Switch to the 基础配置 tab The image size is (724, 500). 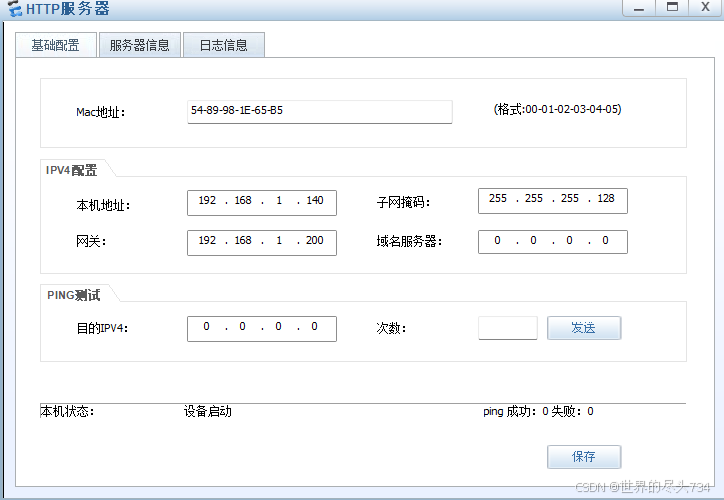point(56,45)
